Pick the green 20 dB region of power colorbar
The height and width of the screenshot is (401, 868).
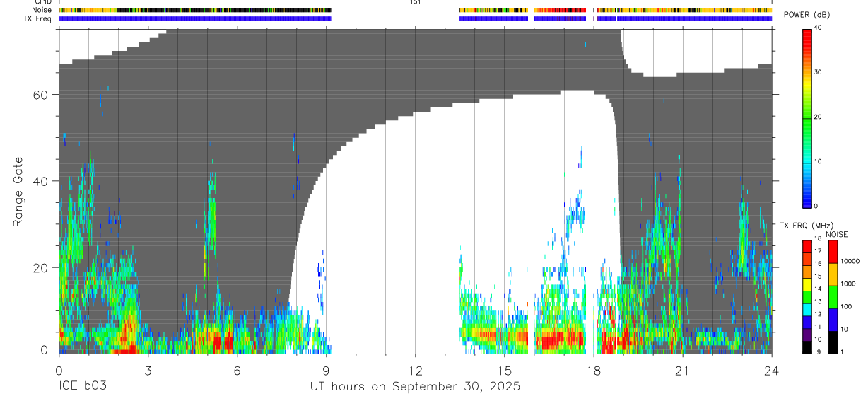(x=807, y=117)
